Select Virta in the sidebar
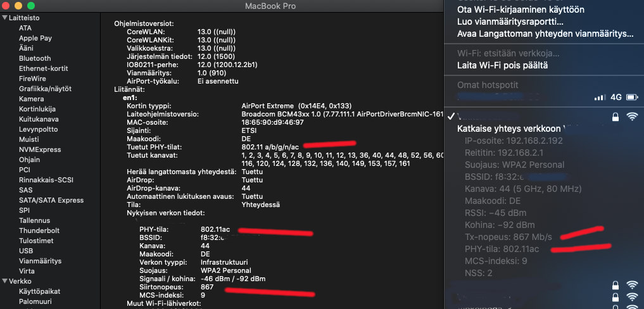Screen dimensions: 644x309 (27, 271)
